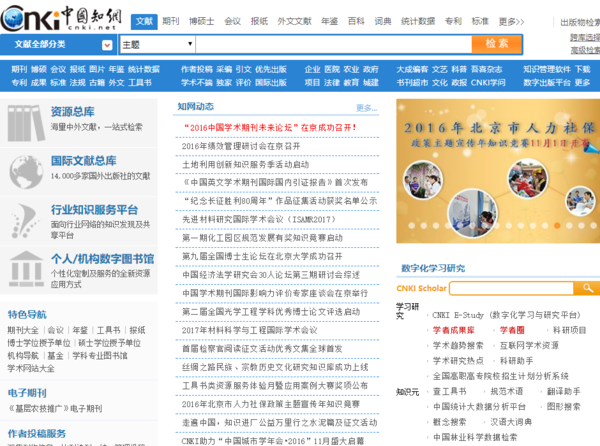Click 数字出版平台 in blue navigation bar

coord(547,83)
